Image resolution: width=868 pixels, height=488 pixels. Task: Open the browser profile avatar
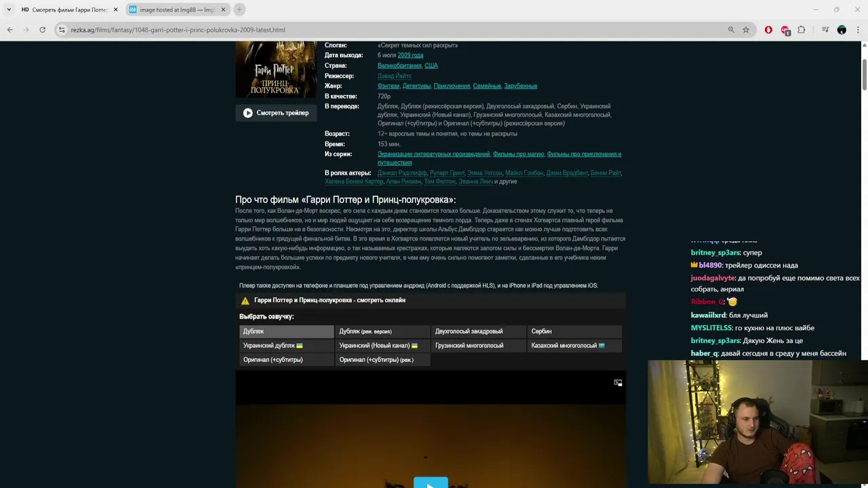pyautogui.click(x=842, y=30)
